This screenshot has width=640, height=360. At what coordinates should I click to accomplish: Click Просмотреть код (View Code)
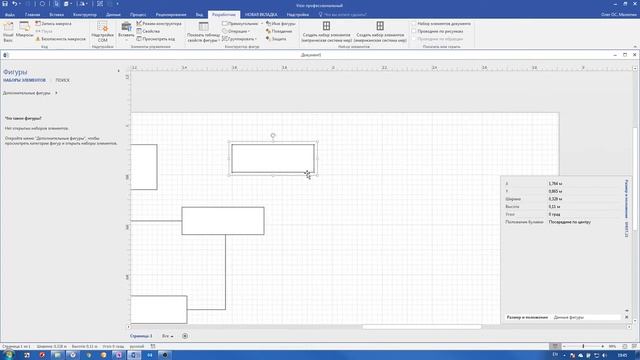(156, 39)
